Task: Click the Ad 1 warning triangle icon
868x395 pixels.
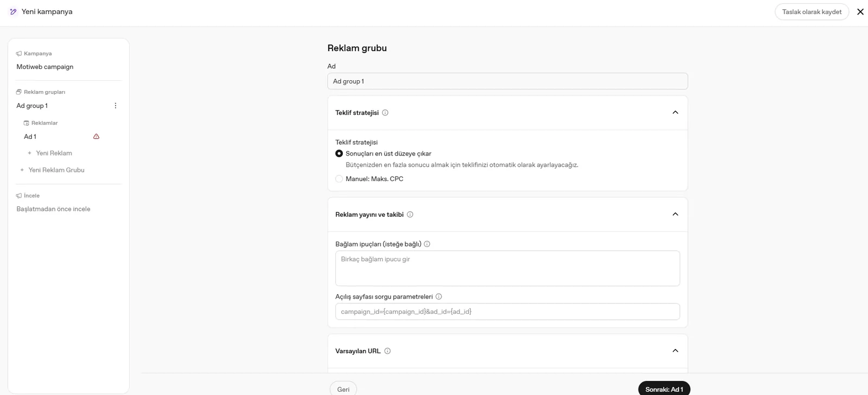Action: pyautogui.click(x=97, y=137)
